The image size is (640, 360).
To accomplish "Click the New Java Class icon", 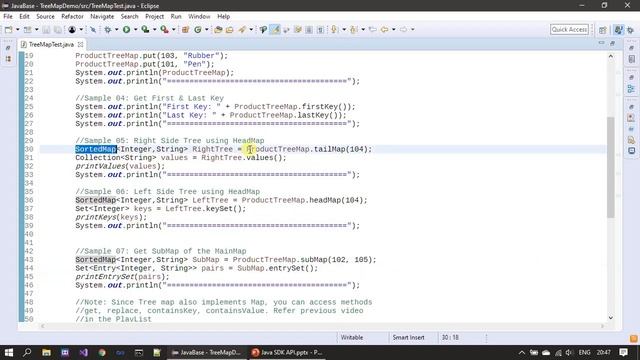I will click(x=198, y=30).
